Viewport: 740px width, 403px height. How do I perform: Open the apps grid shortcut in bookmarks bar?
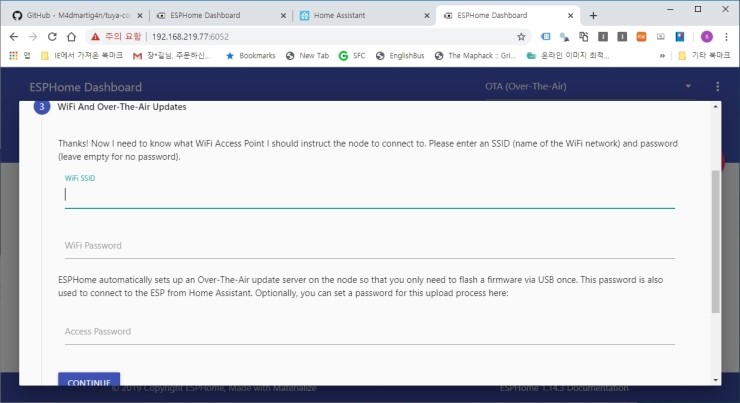click(13, 56)
